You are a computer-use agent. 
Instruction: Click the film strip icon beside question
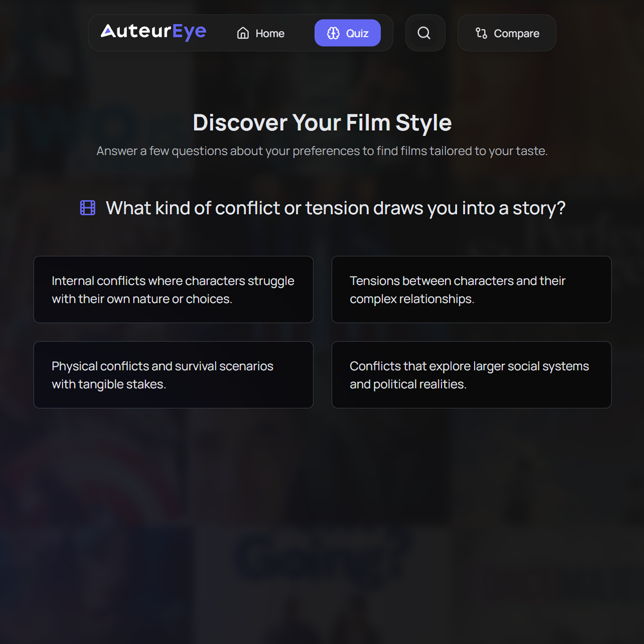click(x=88, y=208)
